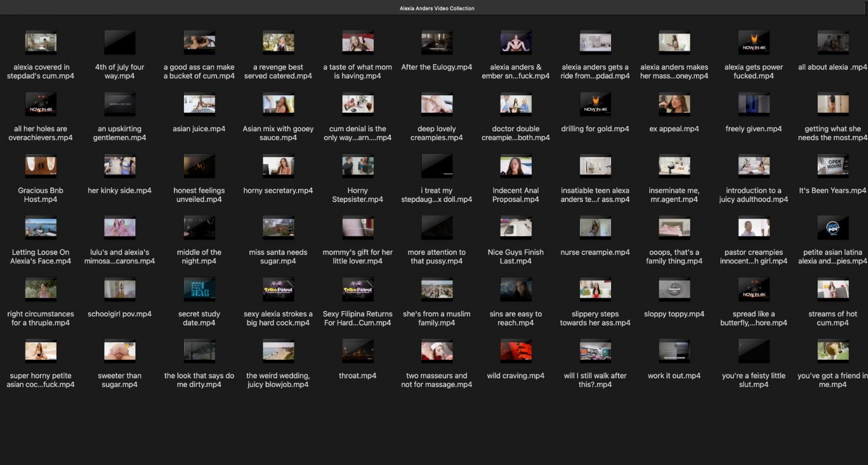Open "honest feelings unveiled.mp4"
The height and width of the screenshot is (465, 868).
[x=198, y=165]
